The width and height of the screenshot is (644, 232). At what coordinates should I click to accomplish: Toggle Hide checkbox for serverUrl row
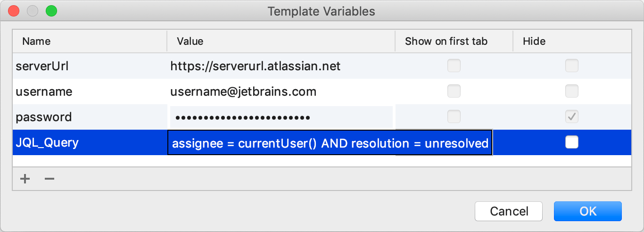[572, 66]
